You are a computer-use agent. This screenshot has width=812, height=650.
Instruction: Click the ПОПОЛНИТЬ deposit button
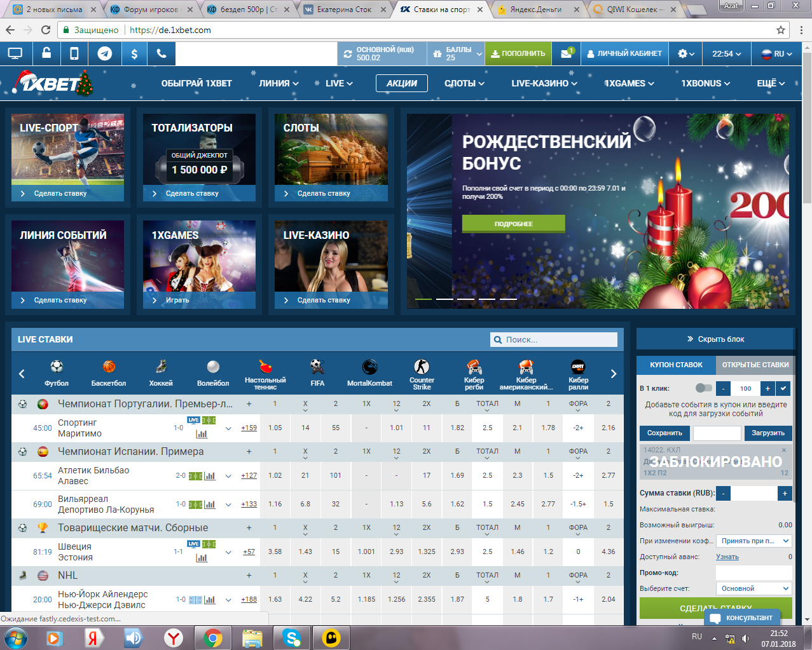[x=518, y=54]
